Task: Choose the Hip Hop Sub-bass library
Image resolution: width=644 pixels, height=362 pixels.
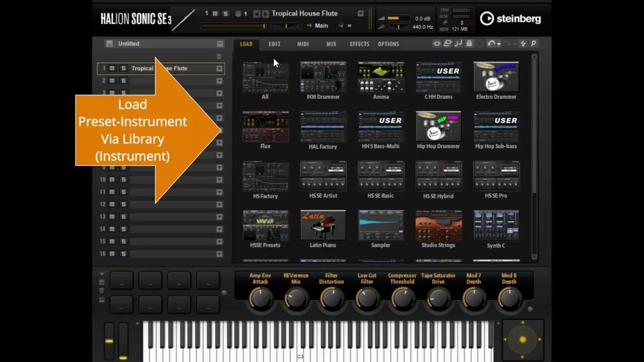Action: click(x=496, y=127)
